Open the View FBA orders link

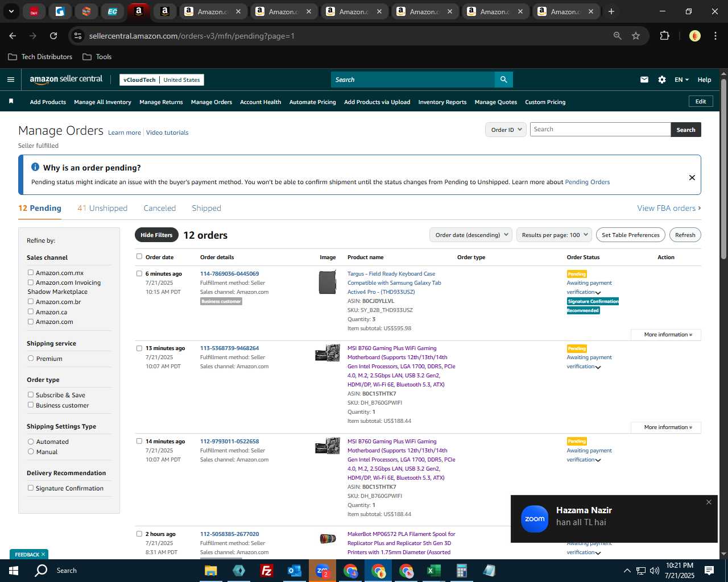pyautogui.click(x=669, y=208)
